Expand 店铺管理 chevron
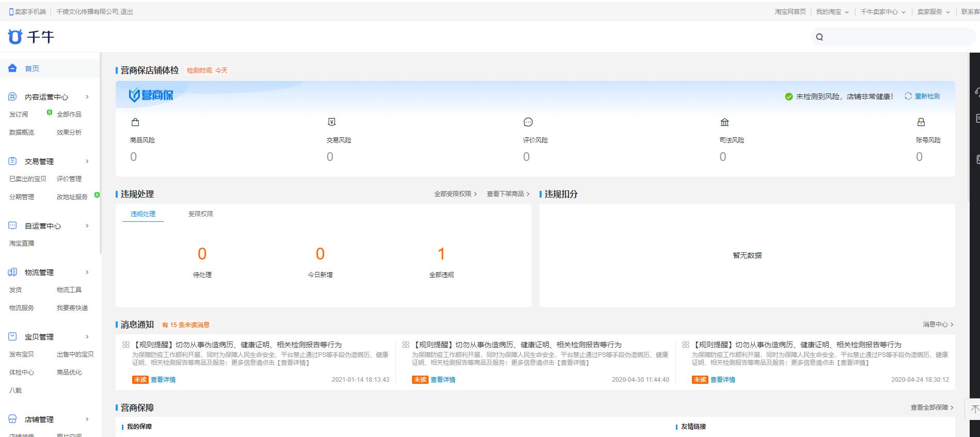Screen dimensions: 980x437 pyautogui.click(x=87, y=419)
